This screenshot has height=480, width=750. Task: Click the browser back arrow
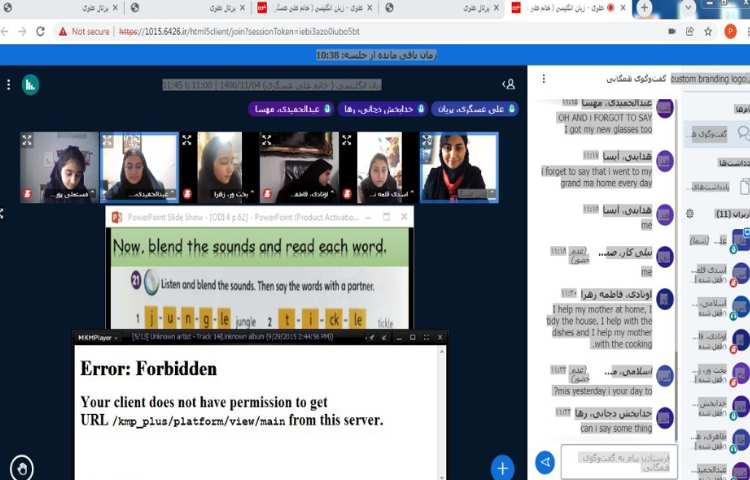click(x=4, y=32)
